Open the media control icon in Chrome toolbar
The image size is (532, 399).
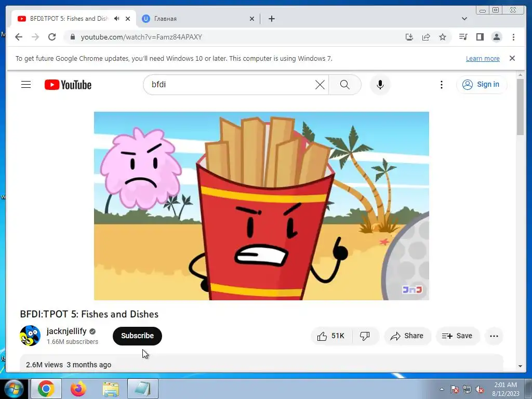coord(463,37)
